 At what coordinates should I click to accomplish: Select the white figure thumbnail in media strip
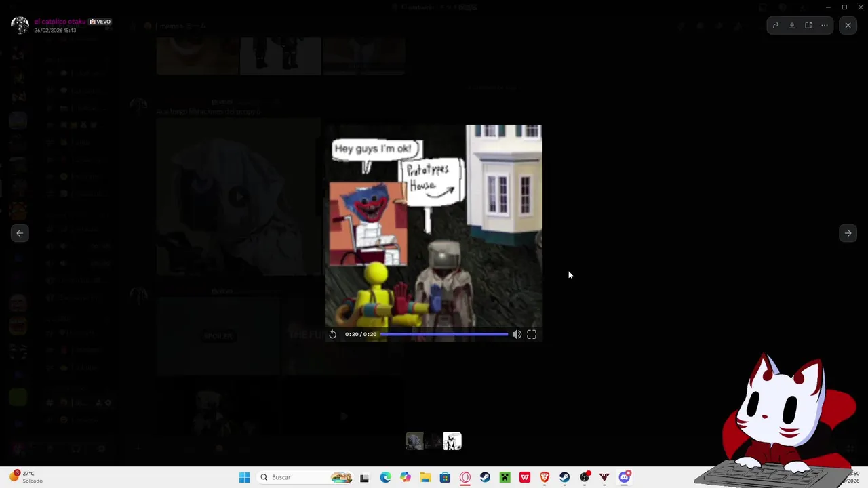tap(452, 441)
